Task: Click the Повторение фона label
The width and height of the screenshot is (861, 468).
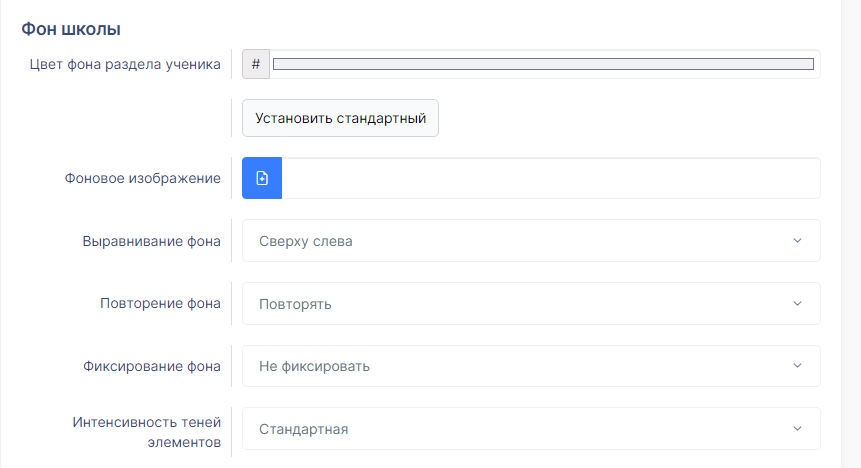Action: [x=160, y=303]
